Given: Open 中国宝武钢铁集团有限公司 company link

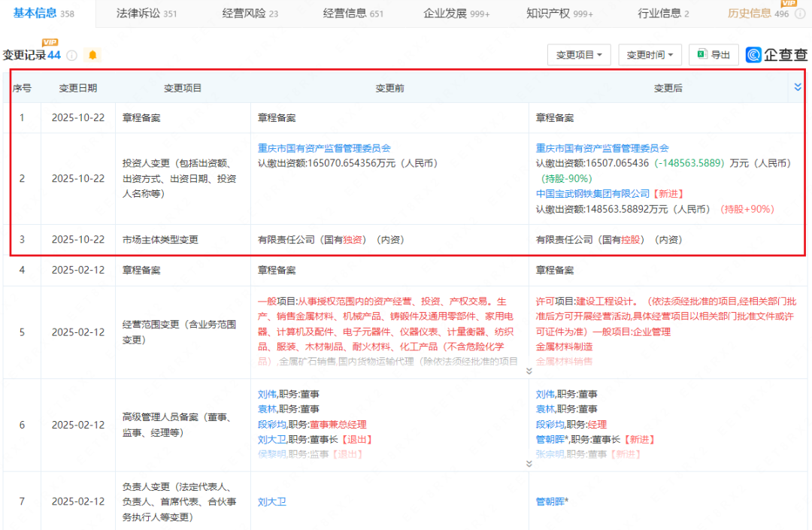Looking at the screenshot, I should coord(592,194).
